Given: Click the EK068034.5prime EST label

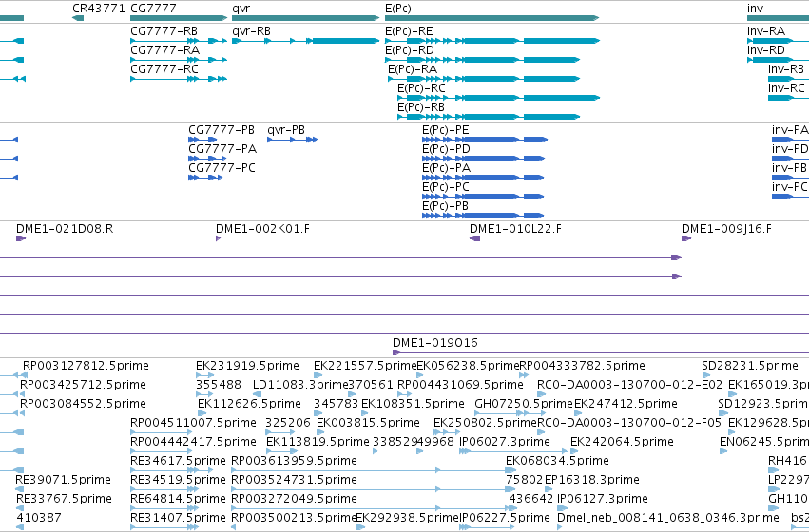Looking at the screenshot, I should [x=557, y=461].
